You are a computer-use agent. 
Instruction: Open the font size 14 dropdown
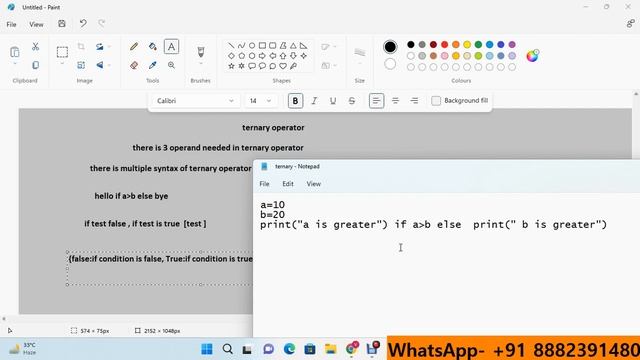[x=260, y=101]
